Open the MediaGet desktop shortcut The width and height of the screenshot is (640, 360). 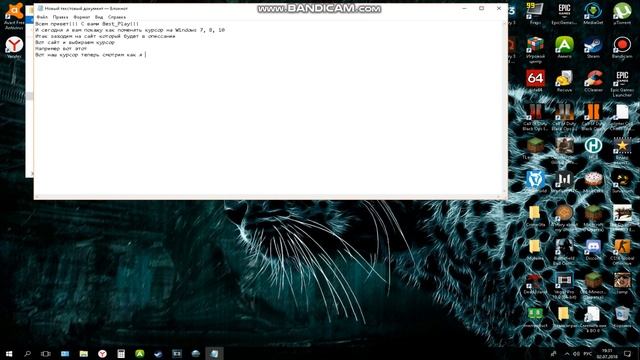coord(593,13)
